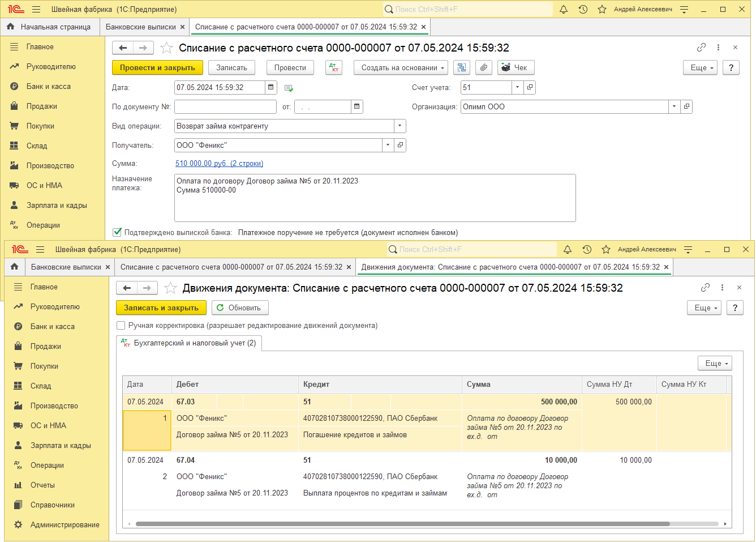The image size is (756, 542).
Task: Click the Провести button
Action: coord(290,67)
